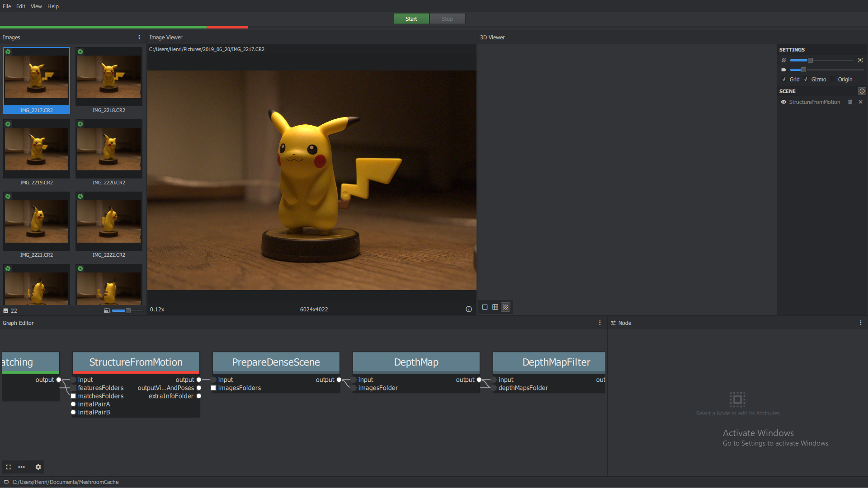Open the Images panel options menu

point(139,38)
